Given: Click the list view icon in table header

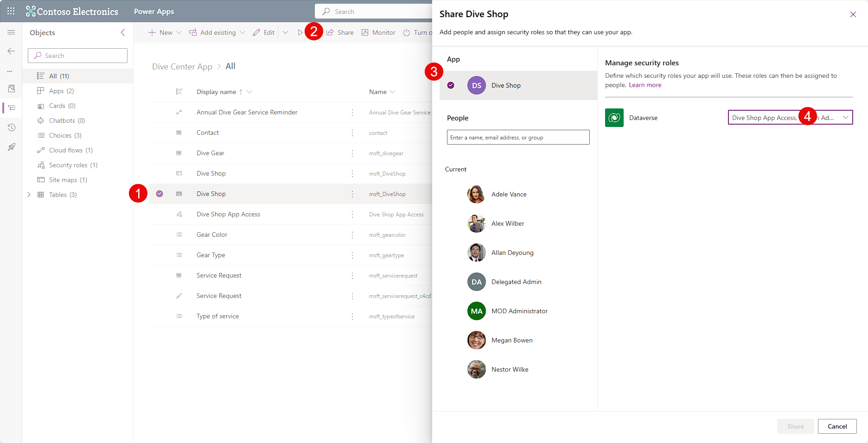Looking at the screenshot, I should point(179,92).
